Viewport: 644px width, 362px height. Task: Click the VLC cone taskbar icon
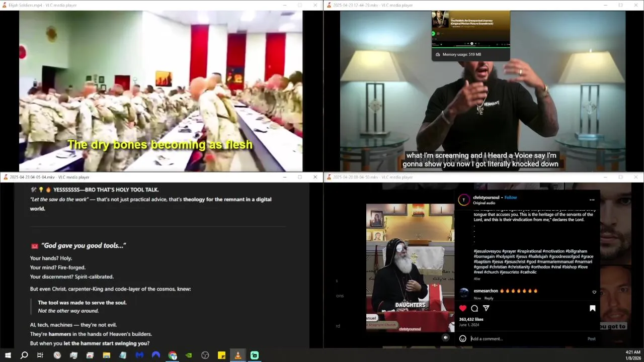tap(238, 355)
